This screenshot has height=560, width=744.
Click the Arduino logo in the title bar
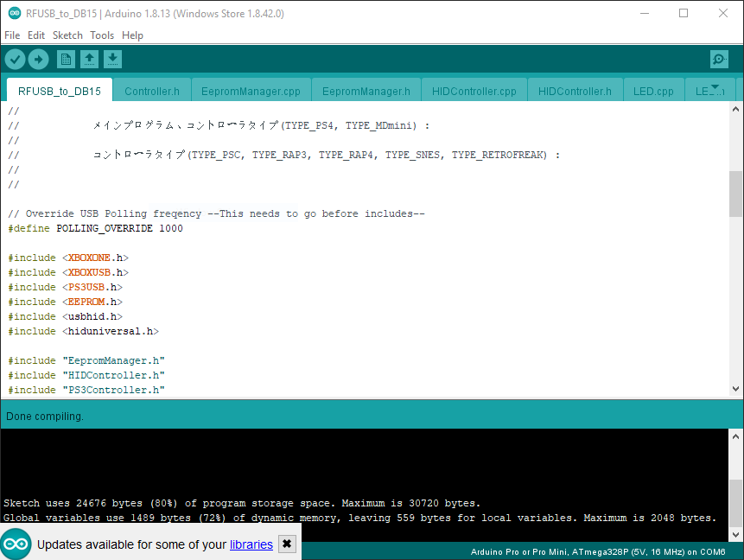click(x=15, y=13)
